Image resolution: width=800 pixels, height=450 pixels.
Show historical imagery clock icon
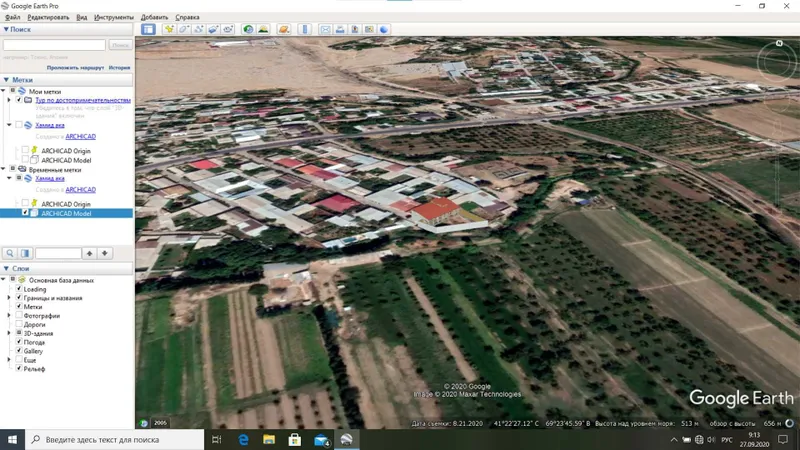click(248, 29)
